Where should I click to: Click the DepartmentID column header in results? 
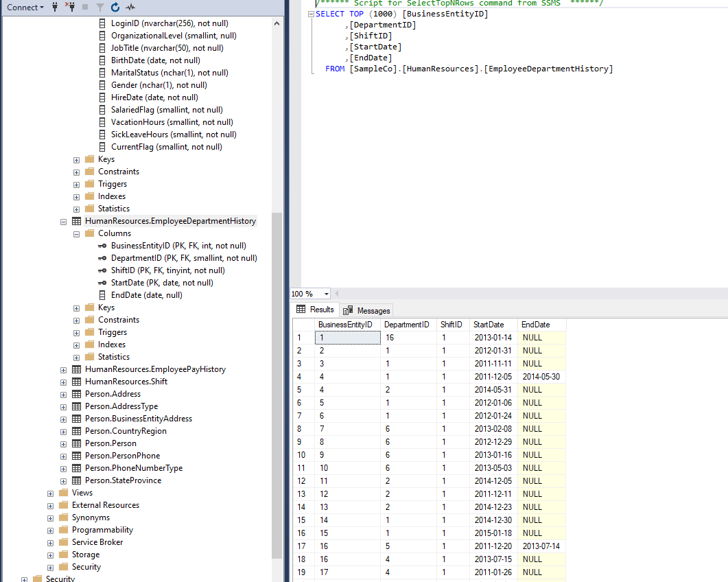click(408, 325)
